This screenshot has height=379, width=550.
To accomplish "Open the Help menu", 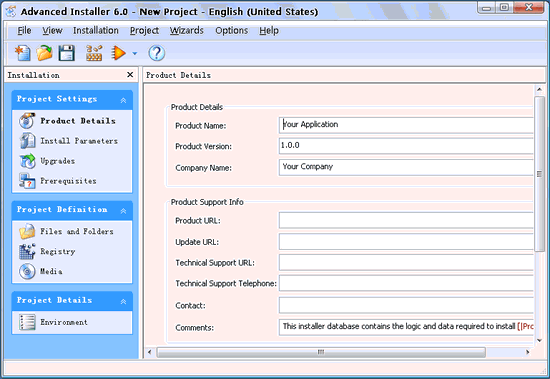I will pyautogui.click(x=269, y=31).
